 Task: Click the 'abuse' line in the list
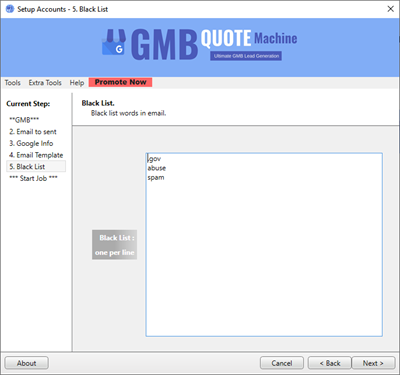157,168
